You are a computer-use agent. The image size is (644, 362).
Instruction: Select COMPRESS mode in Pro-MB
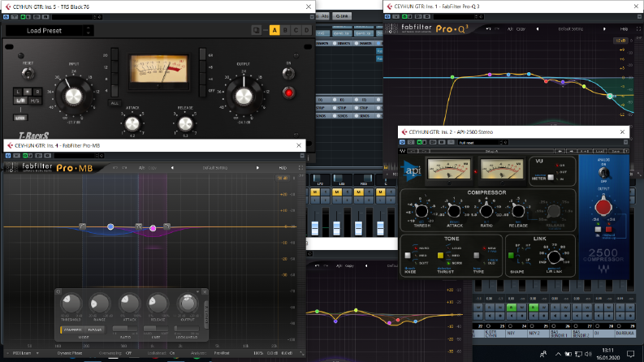click(73, 330)
